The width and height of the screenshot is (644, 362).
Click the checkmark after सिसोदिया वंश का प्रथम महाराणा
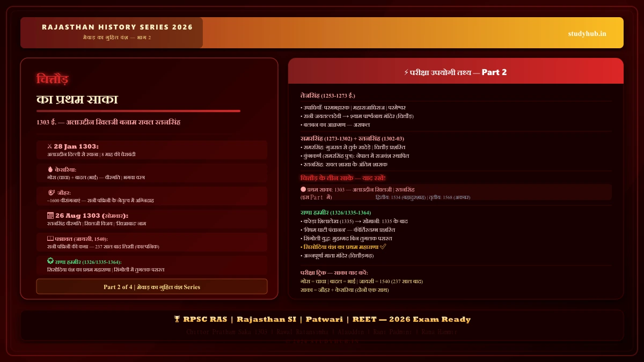(383, 247)
